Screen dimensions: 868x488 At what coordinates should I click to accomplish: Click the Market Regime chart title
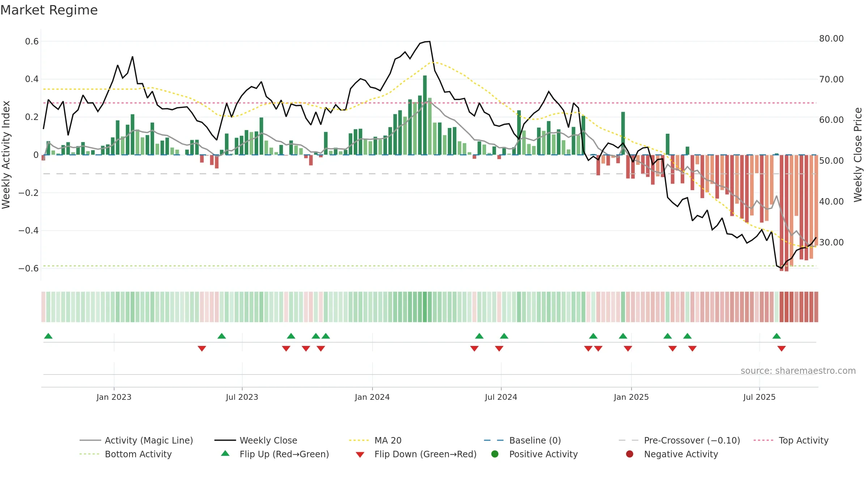(49, 10)
